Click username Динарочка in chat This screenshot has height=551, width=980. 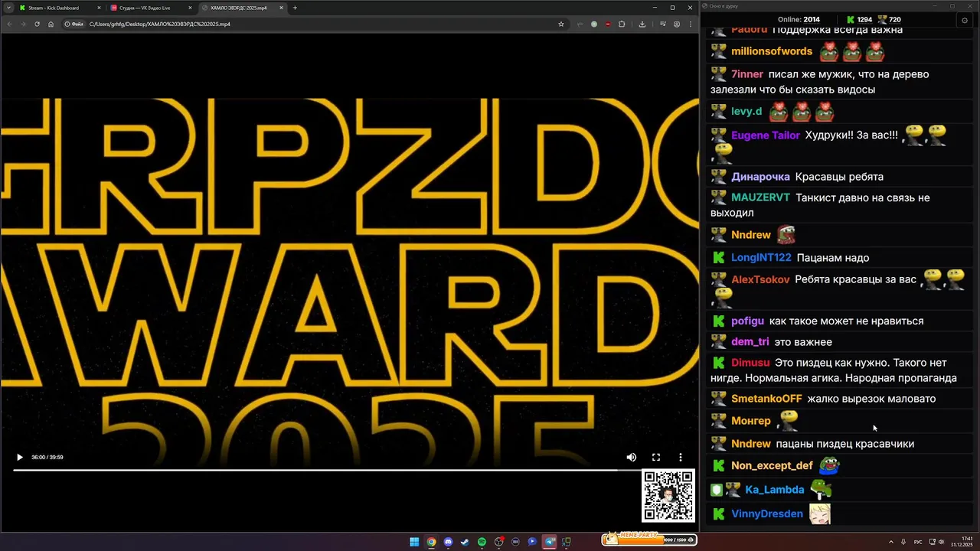pos(760,177)
